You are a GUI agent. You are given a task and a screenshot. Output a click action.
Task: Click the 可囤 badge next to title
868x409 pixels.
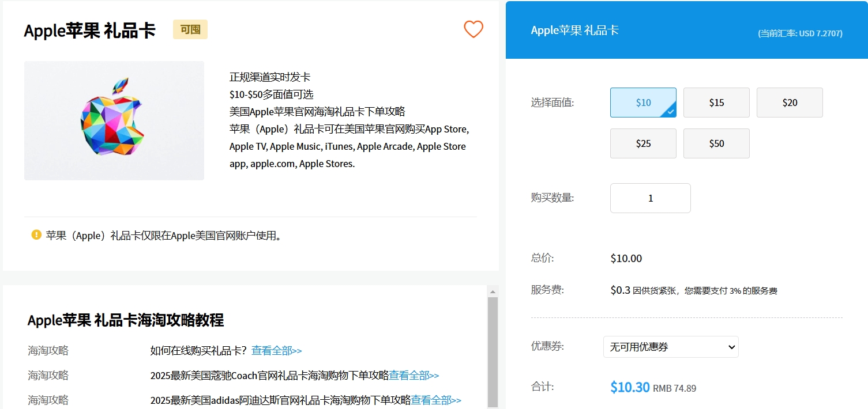click(190, 29)
